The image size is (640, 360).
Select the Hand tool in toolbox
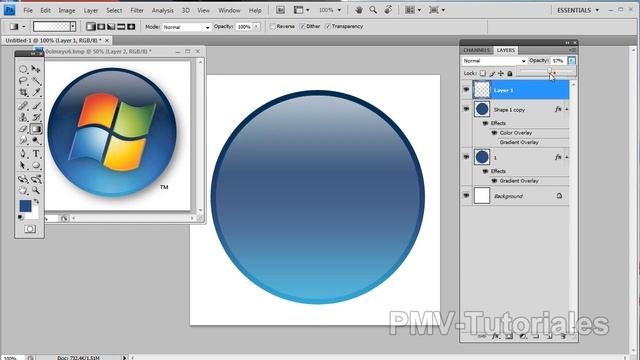click(23, 190)
